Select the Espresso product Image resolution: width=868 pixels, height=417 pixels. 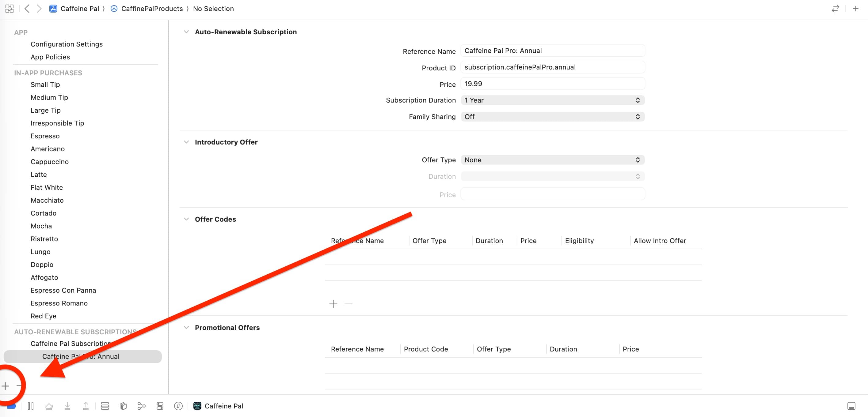[45, 136]
